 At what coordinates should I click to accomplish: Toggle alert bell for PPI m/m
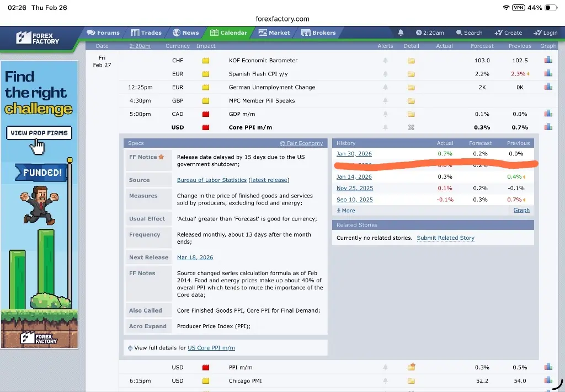[x=385, y=367]
